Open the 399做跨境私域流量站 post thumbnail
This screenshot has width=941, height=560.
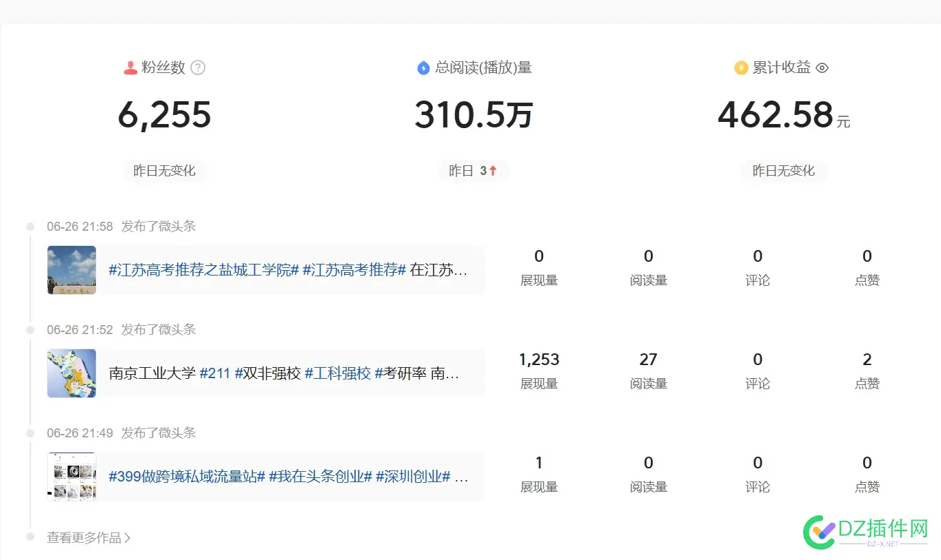point(72,477)
